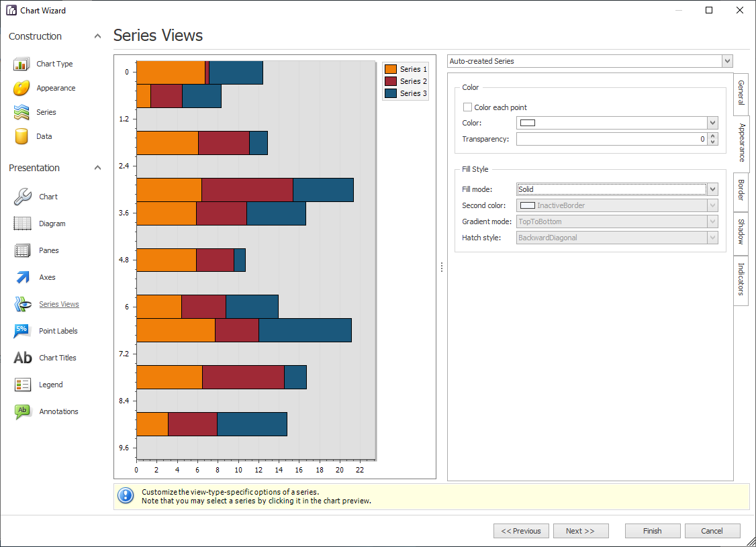The image size is (756, 547).
Task: Open the Fill mode dropdown
Action: pyautogui.click(x=712, y=189)
